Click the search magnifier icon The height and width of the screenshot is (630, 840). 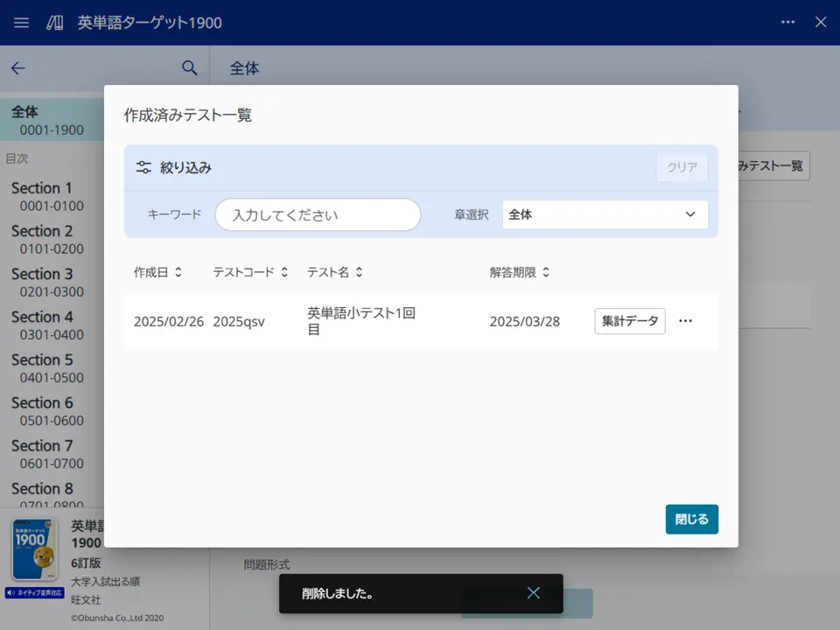click(x=189, y=67)
